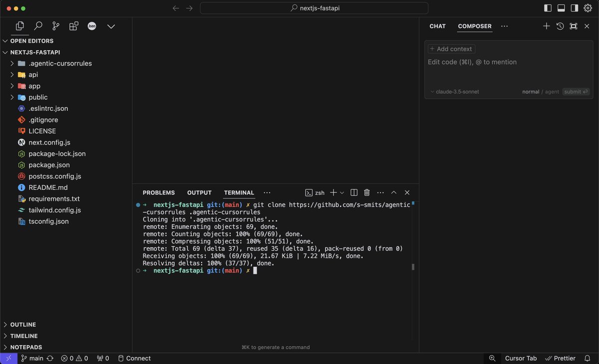Start a new chat with the plus icon

[x=546, y=26]
